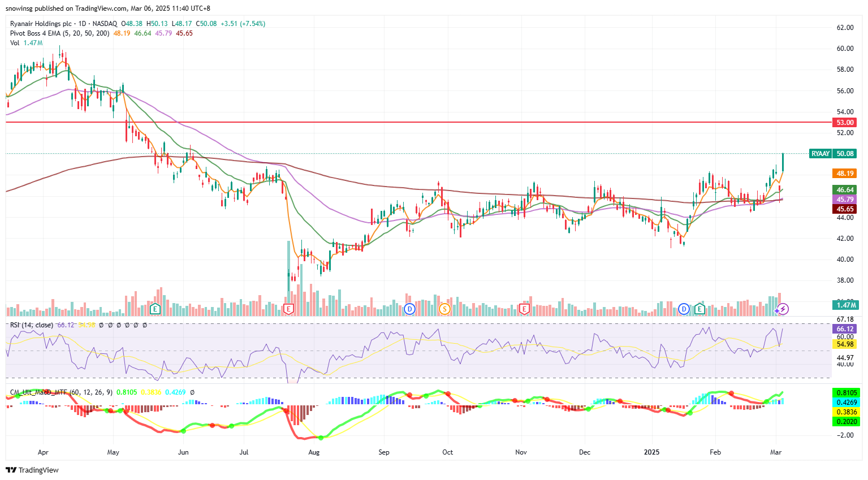Click the Jul label on time axis
Image resolution: width=868 pixels, height=480 pixels.
[244, 452]
